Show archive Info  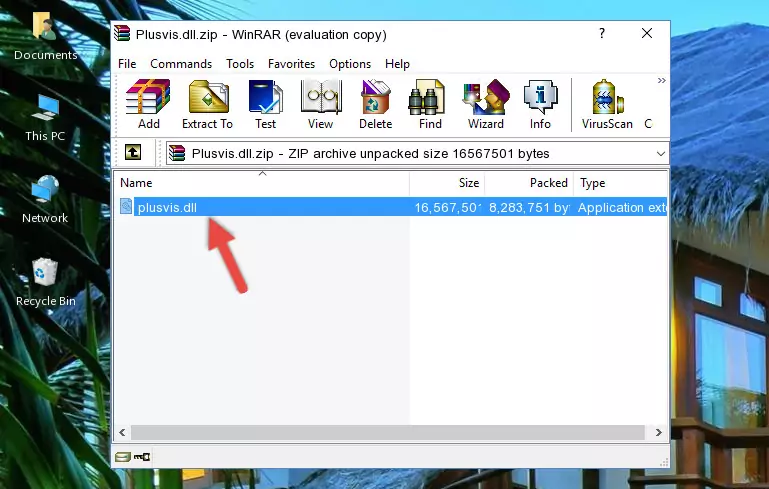click(x=540, y=104)
